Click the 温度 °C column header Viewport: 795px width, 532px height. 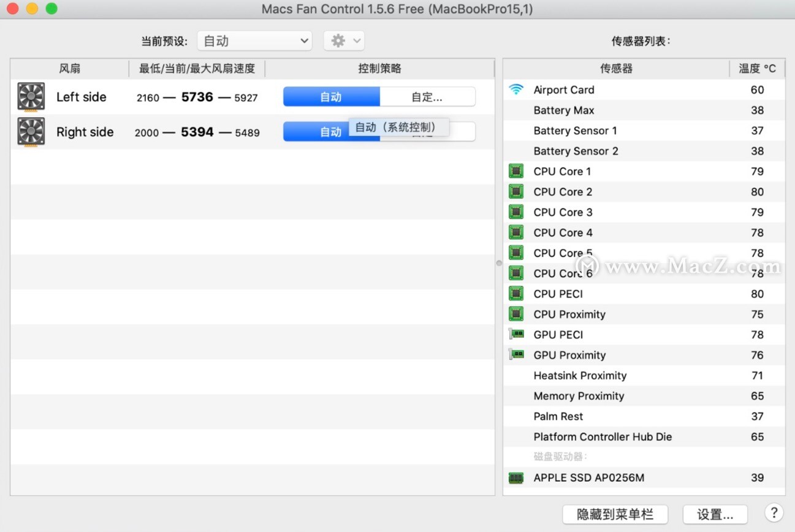point(757,69)
